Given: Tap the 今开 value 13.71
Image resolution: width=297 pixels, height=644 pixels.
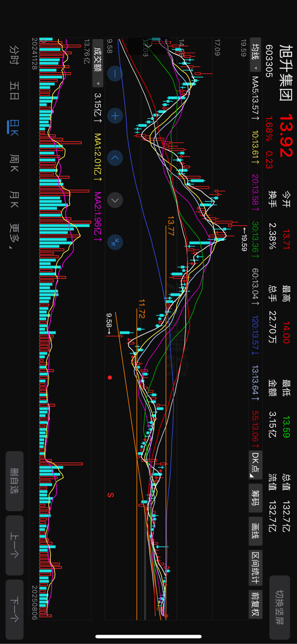Looking at the screenshot, I should [286, 239].
